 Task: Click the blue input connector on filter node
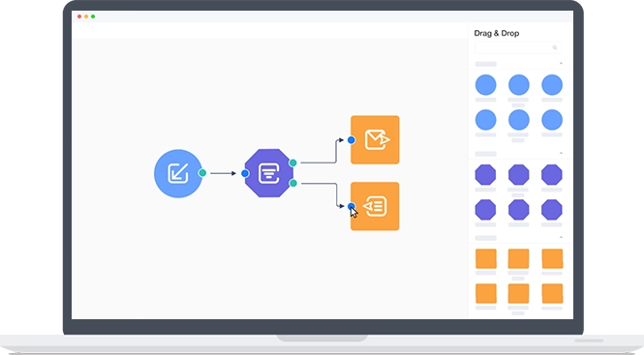coord(245,173)
